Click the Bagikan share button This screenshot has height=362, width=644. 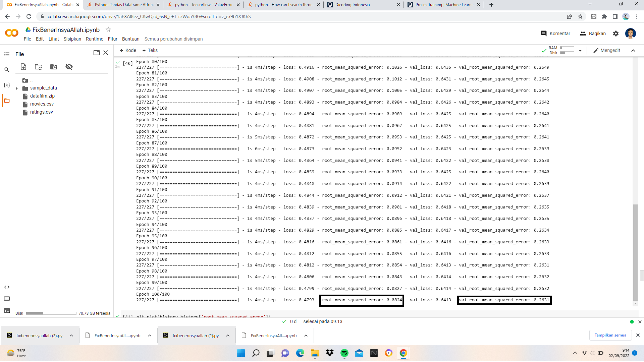pos(593,34)
